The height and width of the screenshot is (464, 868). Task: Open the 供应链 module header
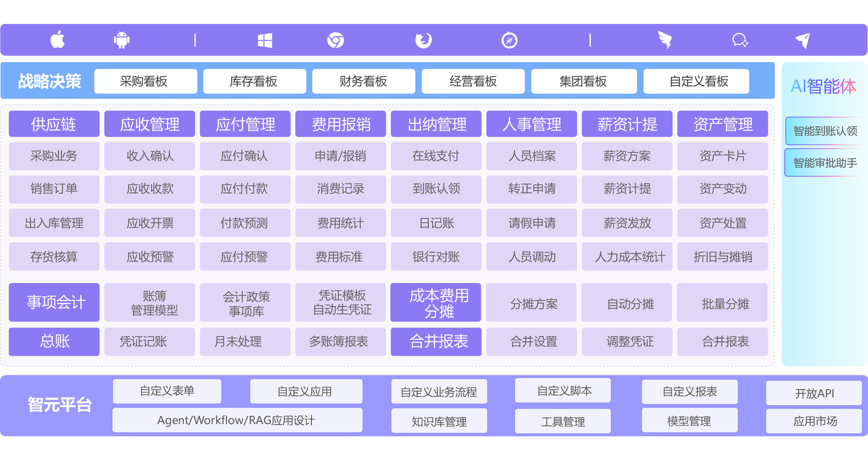click(x=54, y=124)
